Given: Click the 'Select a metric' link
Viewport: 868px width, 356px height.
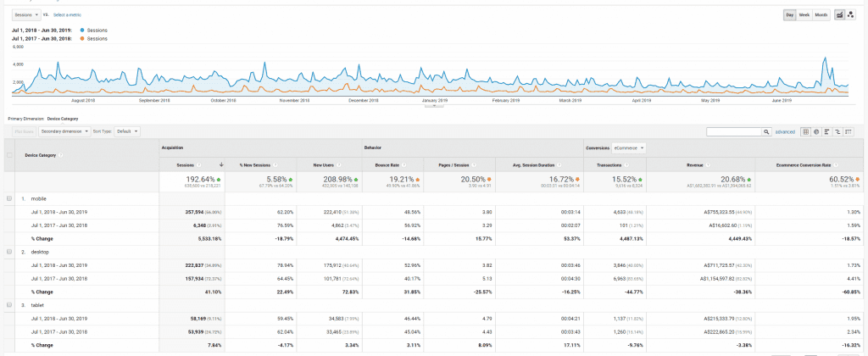Looking at the screenshot, I should [69, 15].
